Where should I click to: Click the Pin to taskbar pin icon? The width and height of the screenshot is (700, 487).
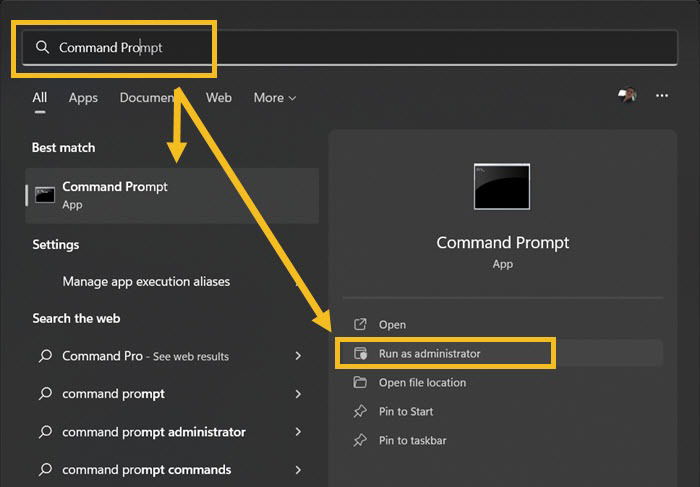[360, 440]
